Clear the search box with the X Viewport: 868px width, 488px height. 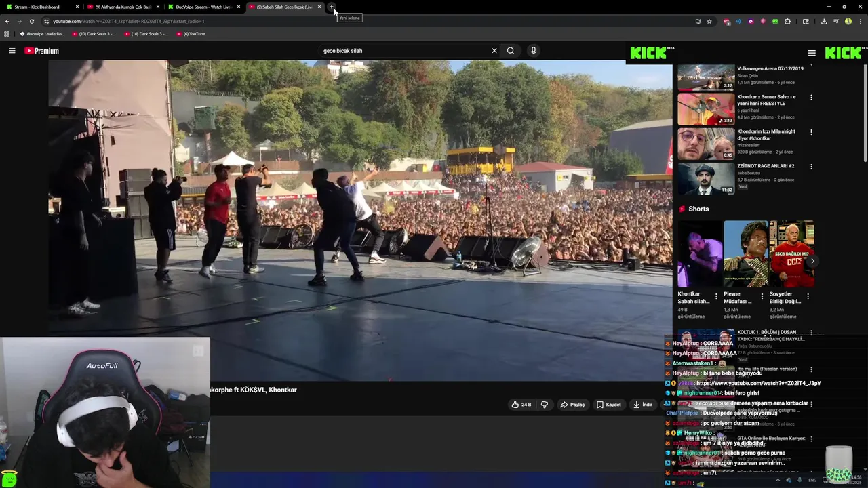pyautogui.click(x=494, y=51)
